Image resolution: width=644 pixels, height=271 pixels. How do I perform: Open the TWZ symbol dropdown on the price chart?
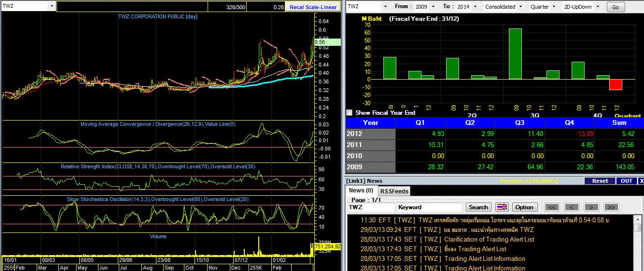pyautogui.click(x=52, y=6)
